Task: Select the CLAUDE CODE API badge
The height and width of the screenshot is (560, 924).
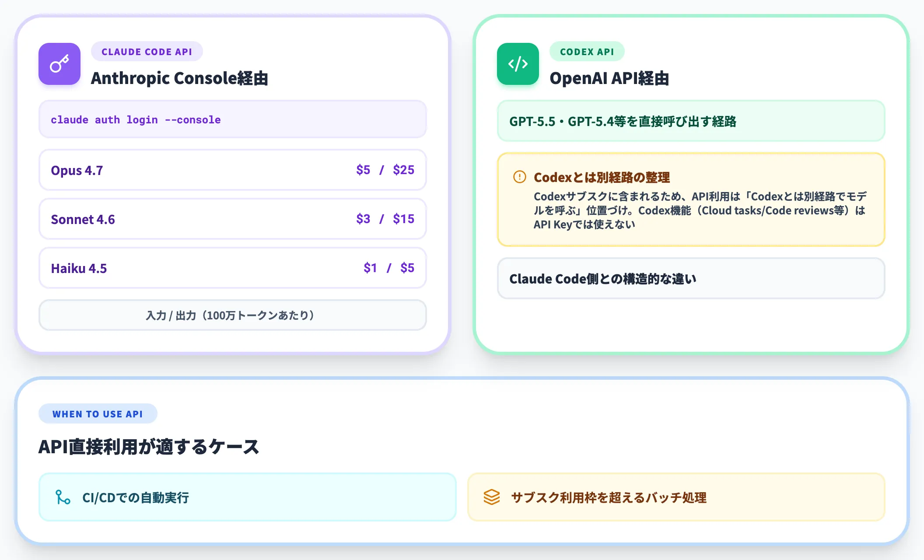Action: [x=147, y=52]
